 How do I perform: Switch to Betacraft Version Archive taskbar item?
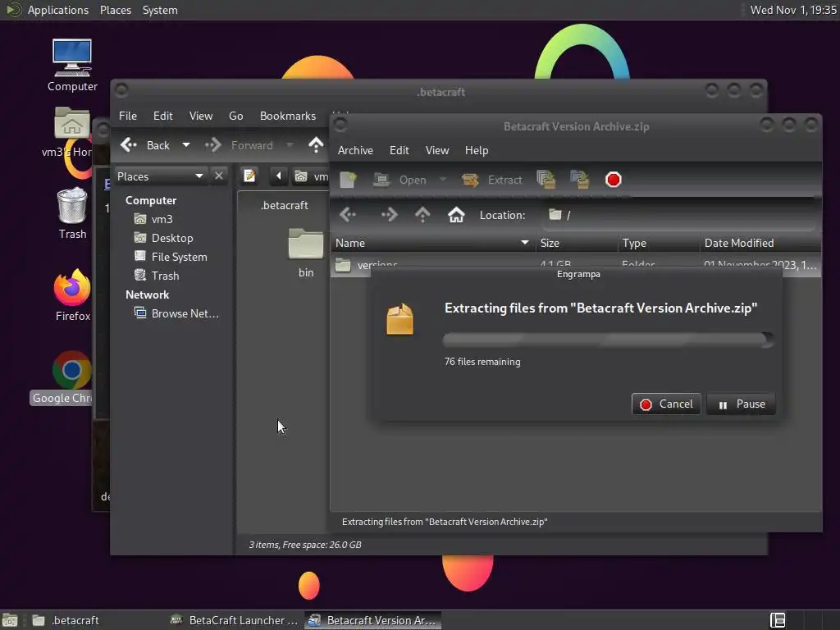click(373, 620)
